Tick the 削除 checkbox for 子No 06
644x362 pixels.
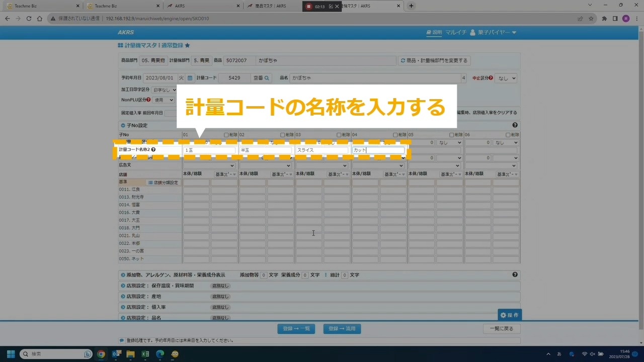coord(508,135)
